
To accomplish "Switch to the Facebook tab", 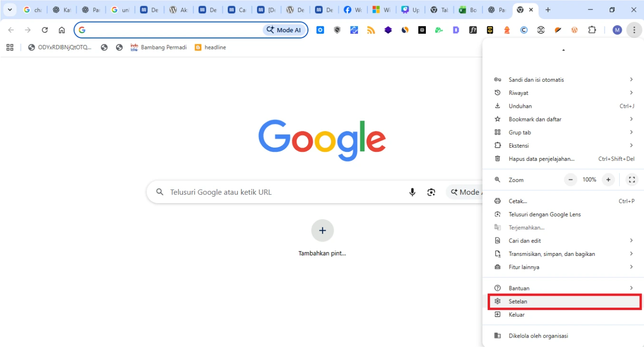I will (353, 9).
